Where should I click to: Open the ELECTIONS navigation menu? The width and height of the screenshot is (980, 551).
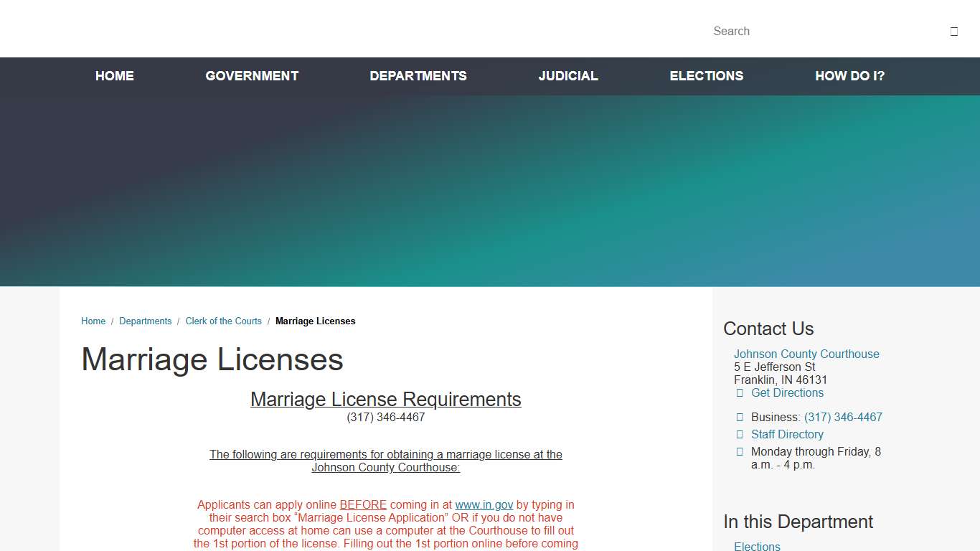707,75
